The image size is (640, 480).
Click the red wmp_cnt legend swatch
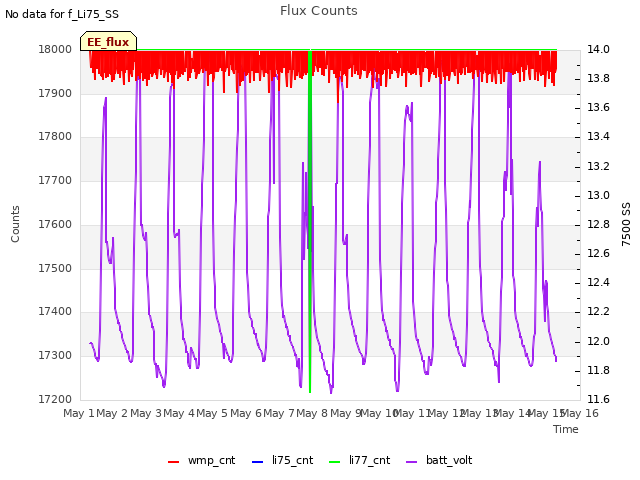click(173, 462)
